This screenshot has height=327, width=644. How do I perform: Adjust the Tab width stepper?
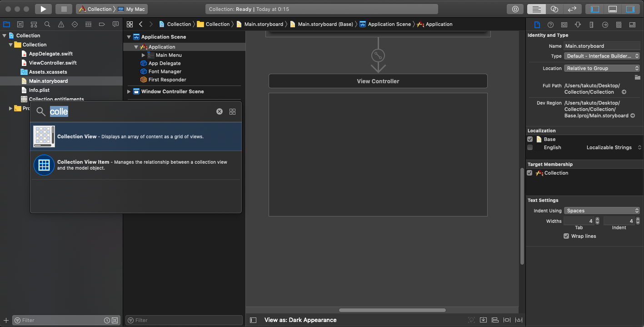click(597, 221)
